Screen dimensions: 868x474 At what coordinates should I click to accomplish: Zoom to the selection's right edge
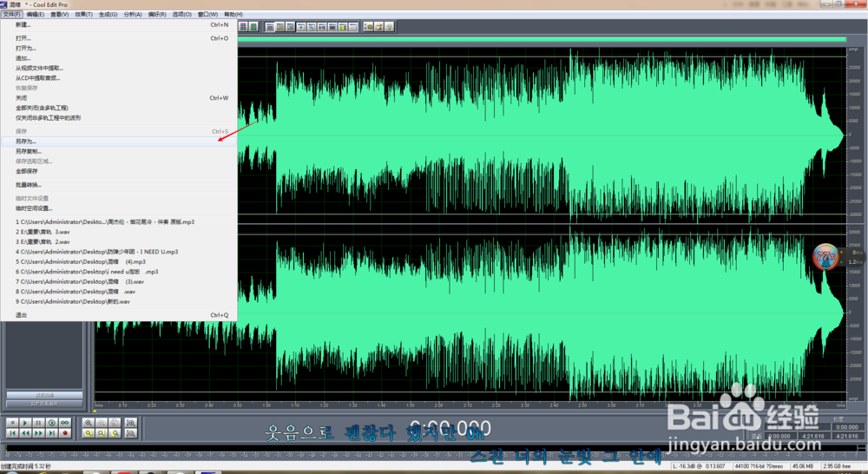pos(115,433)
